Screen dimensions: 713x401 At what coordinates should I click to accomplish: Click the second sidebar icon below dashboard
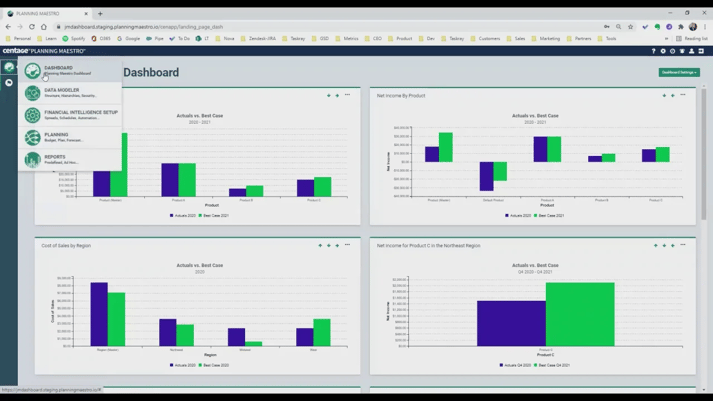pyautogui.click(x=9, y=83)
